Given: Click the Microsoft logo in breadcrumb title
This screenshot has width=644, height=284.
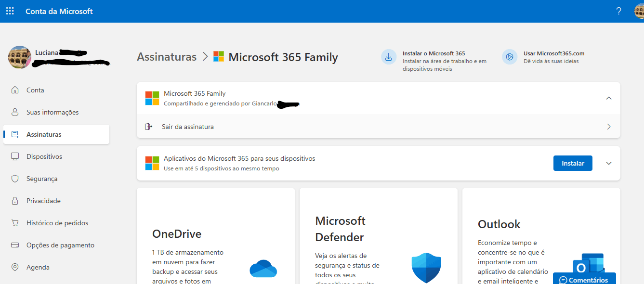Looking at the screenshot, I should (219, 57).
